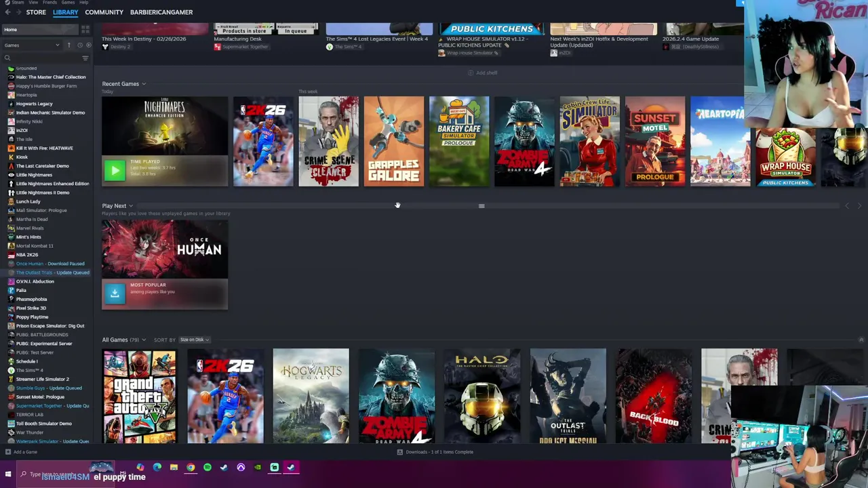
Task: Open Google Chrome from taskbar
Action: 191,467
